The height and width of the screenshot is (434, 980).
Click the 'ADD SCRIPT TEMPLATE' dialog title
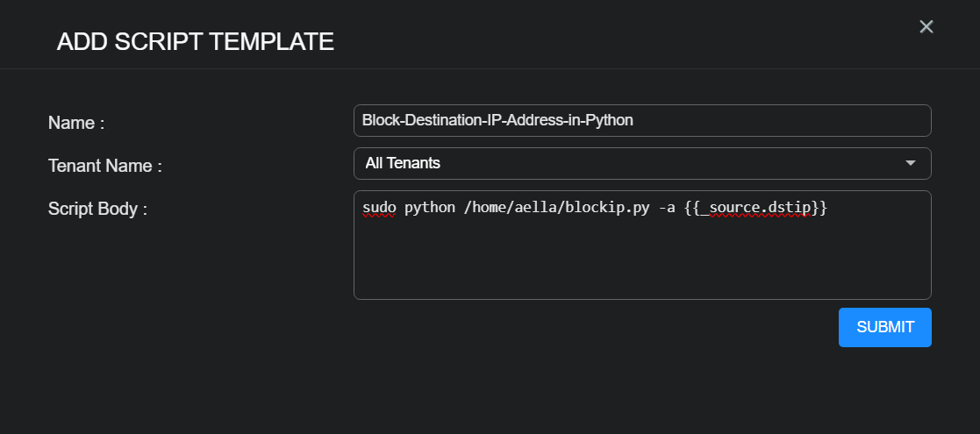click(195, 41)
